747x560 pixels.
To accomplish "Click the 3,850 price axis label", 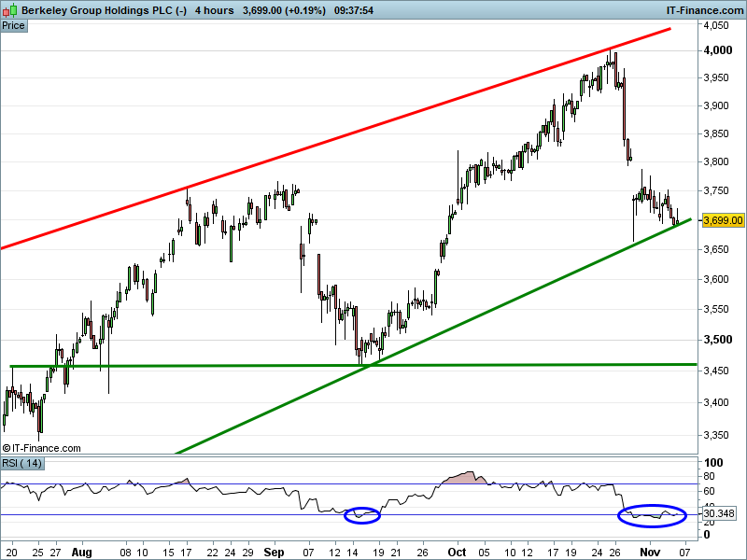I will [716, 133].
